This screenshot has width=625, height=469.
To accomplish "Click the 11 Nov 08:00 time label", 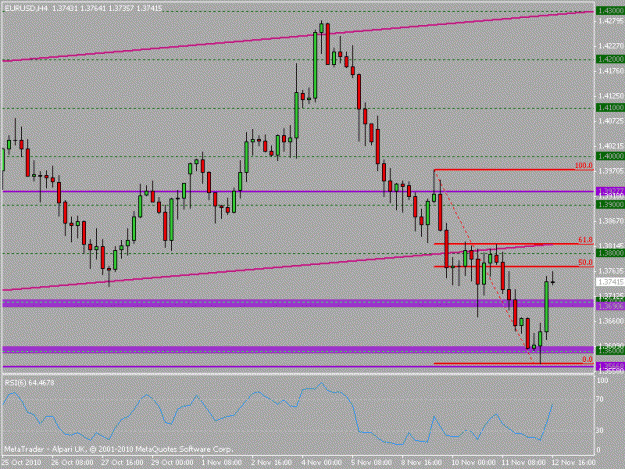I will click(523, 462).
